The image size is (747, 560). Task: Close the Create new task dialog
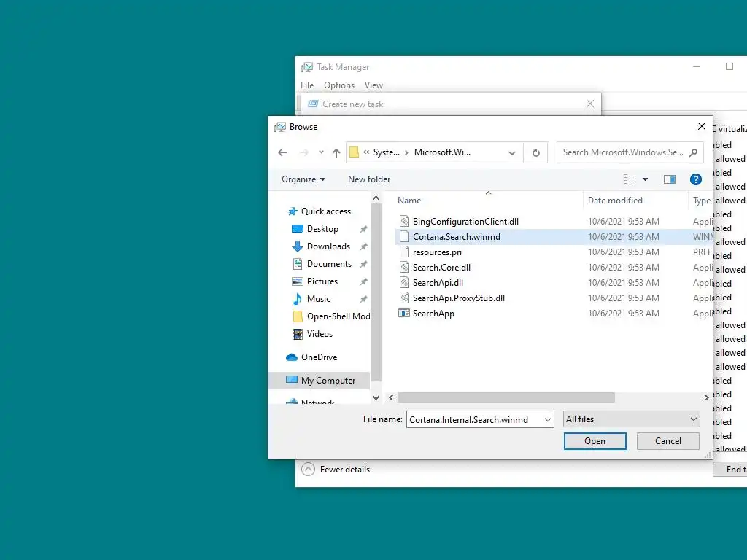pos(589,104)
